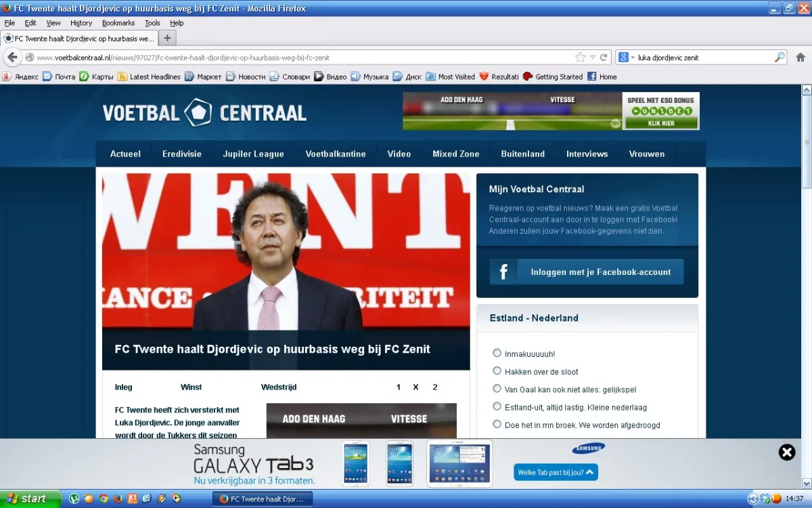Click Welke Tab past bij jou button
The height and width of the screenshot is (508, 812).
point(556,472)
